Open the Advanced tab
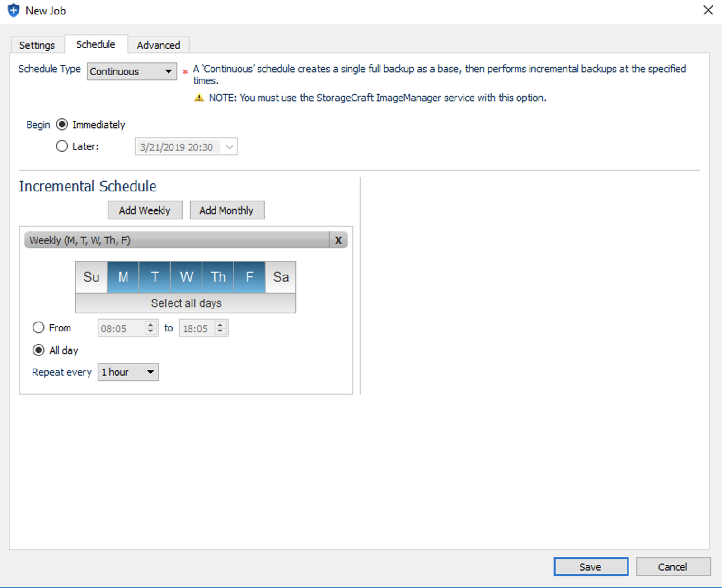The height and width of the screenshot is (588, 722). [x=159, y=45]
